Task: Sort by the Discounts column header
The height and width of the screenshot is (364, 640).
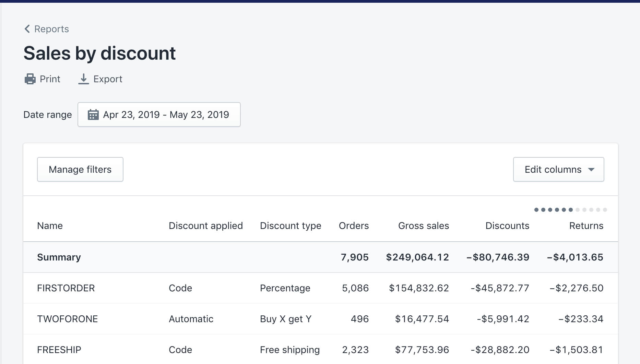Action: (x=507, y=226)
